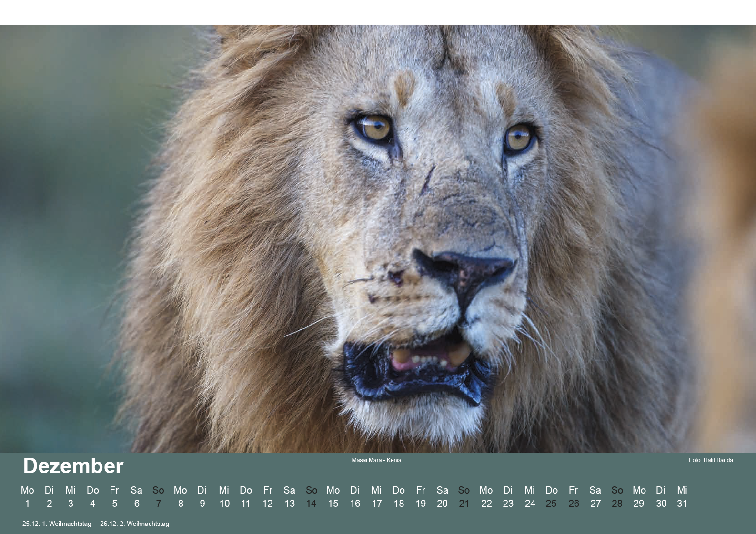Click day number 5
The image size is (756, 534).
pos(114,504)
